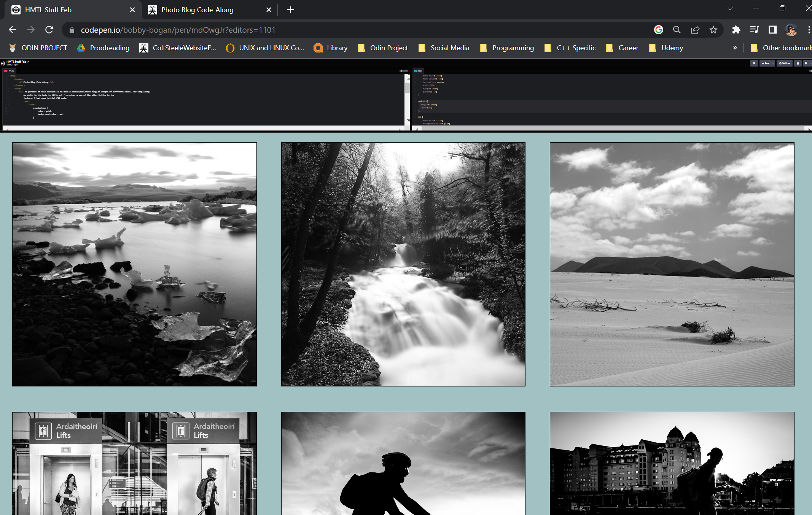Open the tab search dropdown chevron
This screenshot has width=812, height=515.
tap(730, 8)
